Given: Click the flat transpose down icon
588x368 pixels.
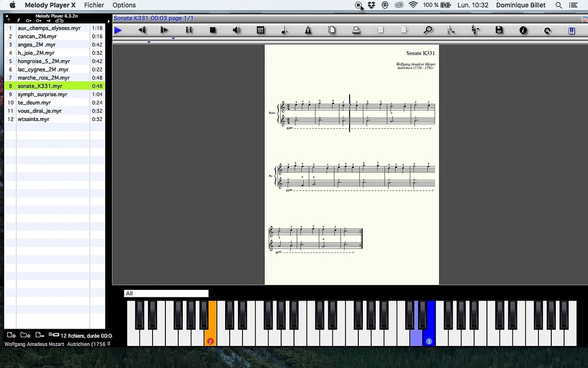Looking at the screenshot, I should point(451,31).
